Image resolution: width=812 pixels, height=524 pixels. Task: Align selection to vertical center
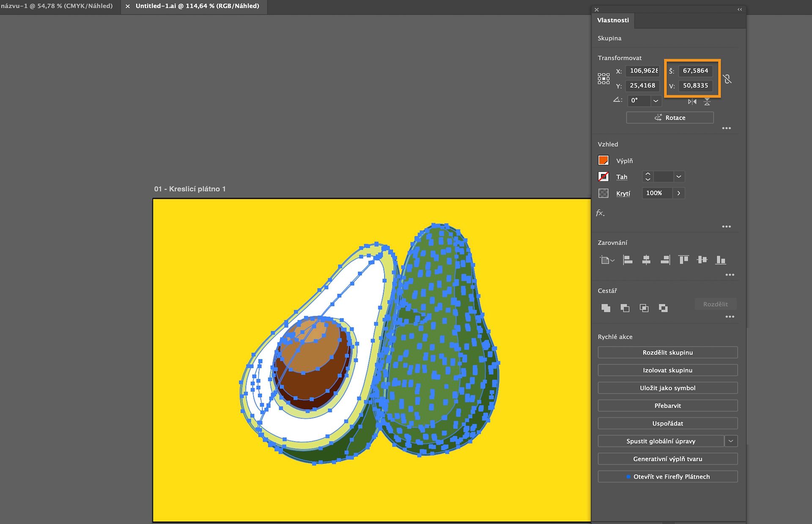click(702, 260)
